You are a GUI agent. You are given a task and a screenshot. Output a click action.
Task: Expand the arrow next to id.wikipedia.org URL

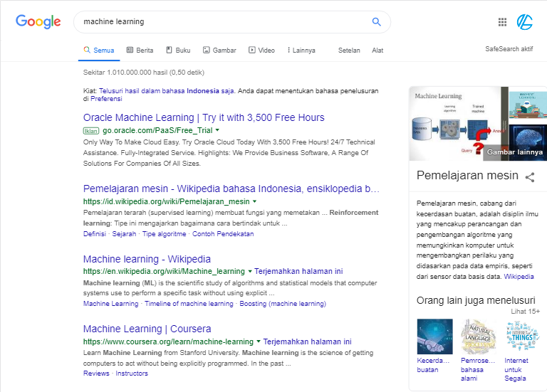pos(254,201)
